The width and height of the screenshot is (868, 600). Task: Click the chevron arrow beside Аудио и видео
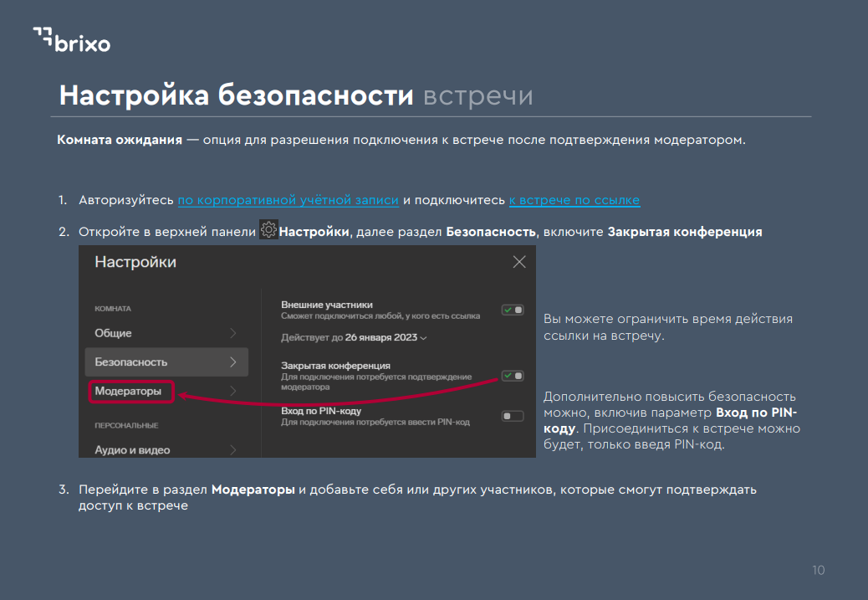tap(232, 450)
